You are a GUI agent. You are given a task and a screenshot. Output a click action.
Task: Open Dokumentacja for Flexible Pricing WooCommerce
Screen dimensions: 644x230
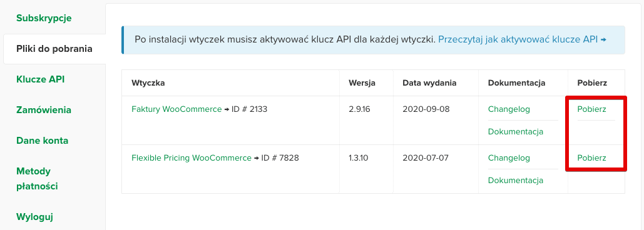516,181
